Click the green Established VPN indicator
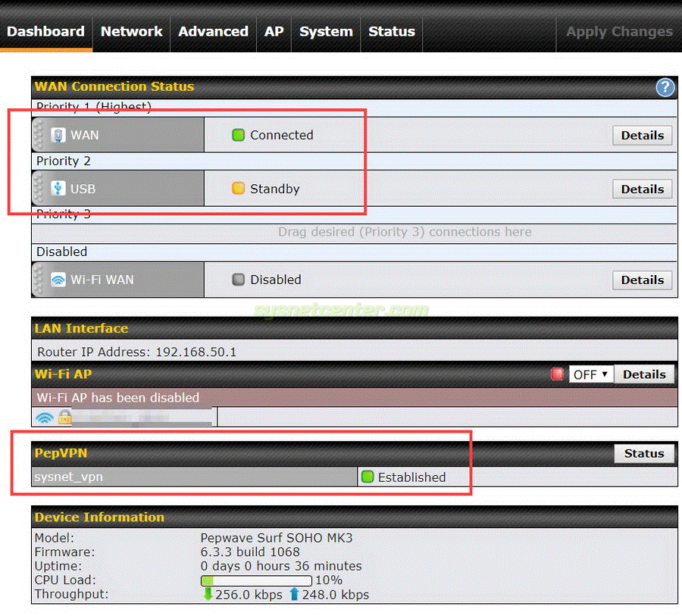Image resolution: width=682 pixels, height=616 pixels. pos(368,477)
